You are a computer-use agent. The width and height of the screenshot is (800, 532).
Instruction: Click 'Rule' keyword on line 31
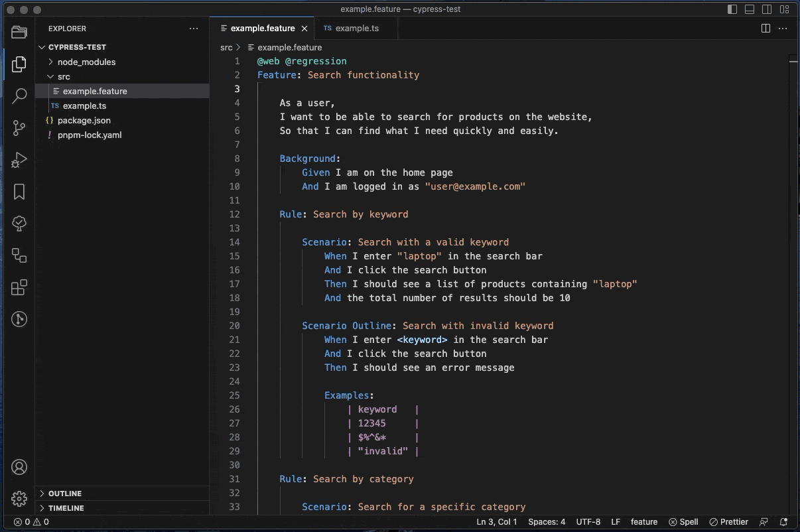[x=291, y=479]
